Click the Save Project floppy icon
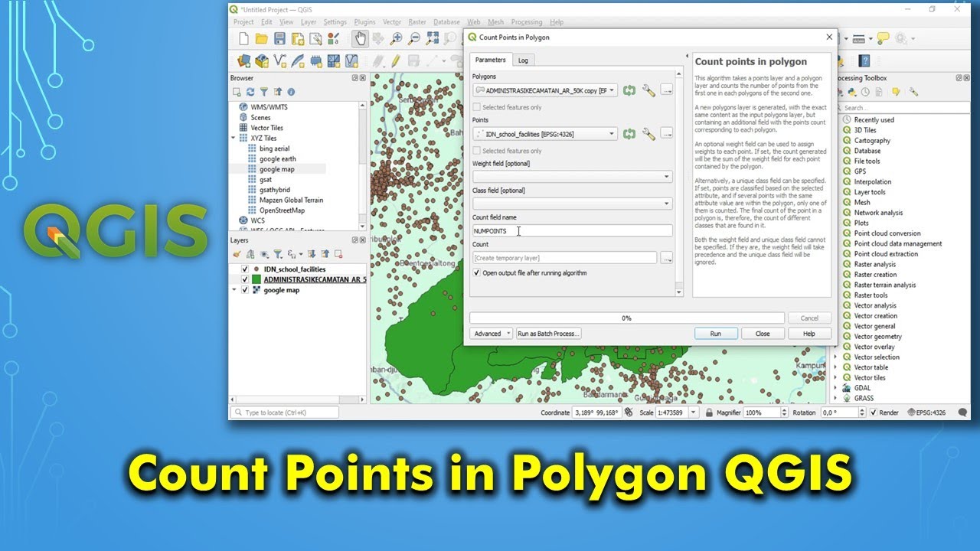 [x=279, y=38]
